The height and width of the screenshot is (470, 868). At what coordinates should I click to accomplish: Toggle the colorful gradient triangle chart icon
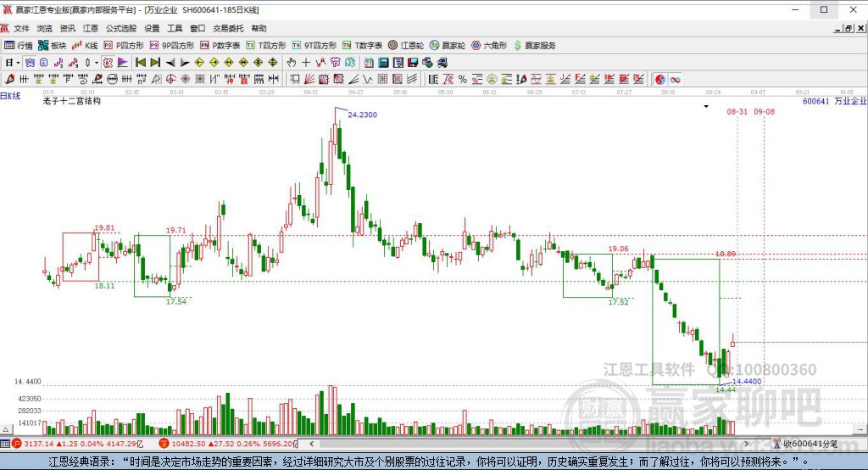[123, 63]
